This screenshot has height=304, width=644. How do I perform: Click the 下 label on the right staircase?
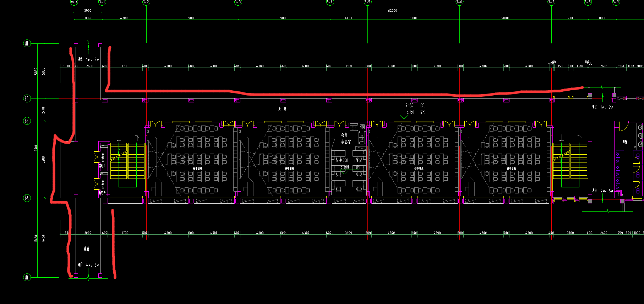580,138
